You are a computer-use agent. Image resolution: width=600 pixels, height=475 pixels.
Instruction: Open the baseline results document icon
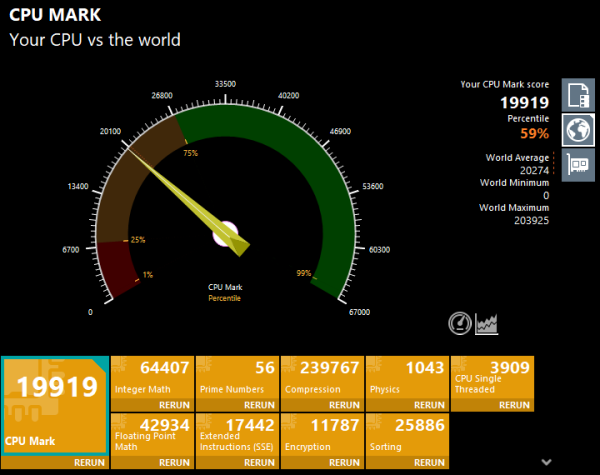(x=578, y=96)
